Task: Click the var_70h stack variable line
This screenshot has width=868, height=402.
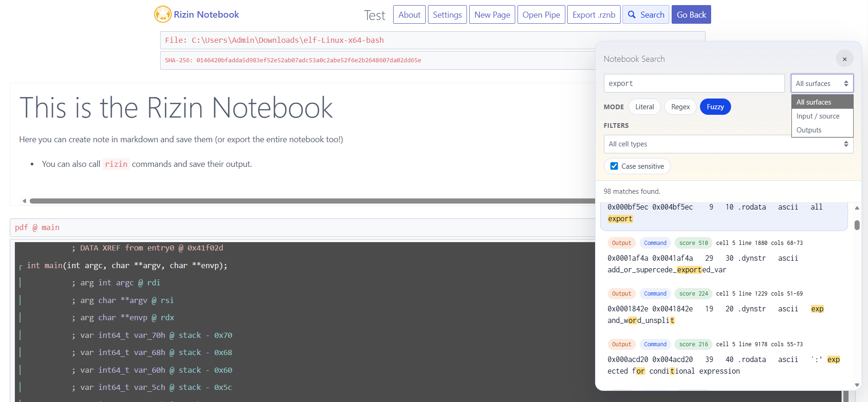Action: (152, 336)
